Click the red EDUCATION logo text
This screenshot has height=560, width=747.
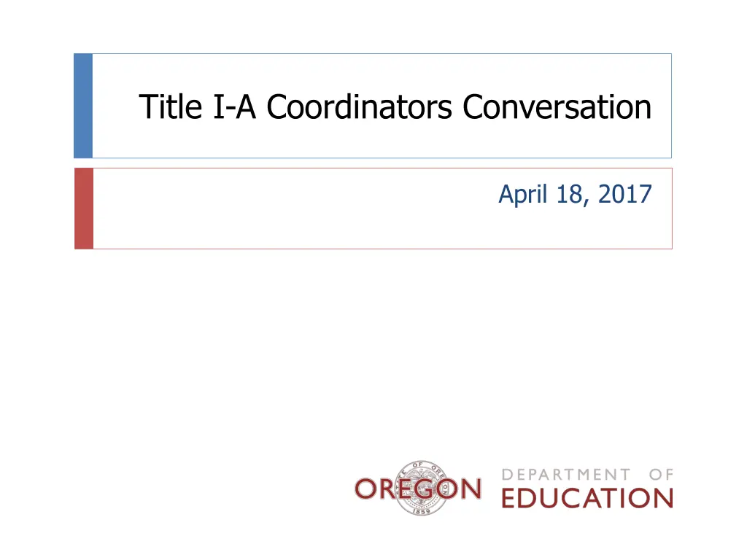(587, 499)
